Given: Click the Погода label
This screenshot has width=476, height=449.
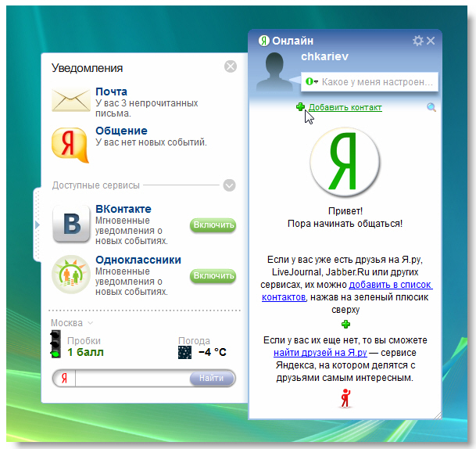Looking at the screenshot, I should (x=194, y=341).
